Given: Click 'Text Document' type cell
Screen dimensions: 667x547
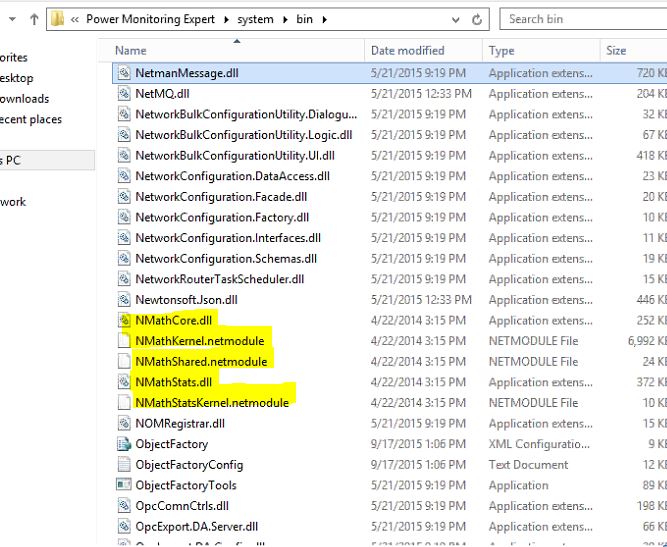Looking at the screenshot, I should click(528, 464).
